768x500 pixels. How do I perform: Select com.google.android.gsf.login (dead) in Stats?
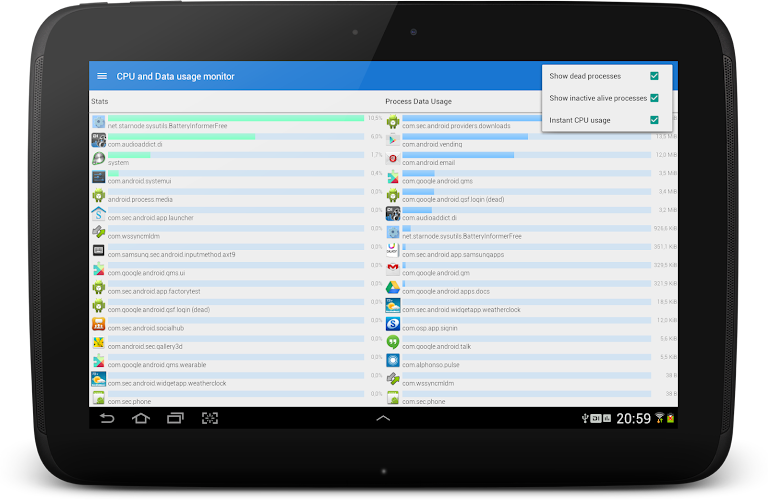point(237,306)
